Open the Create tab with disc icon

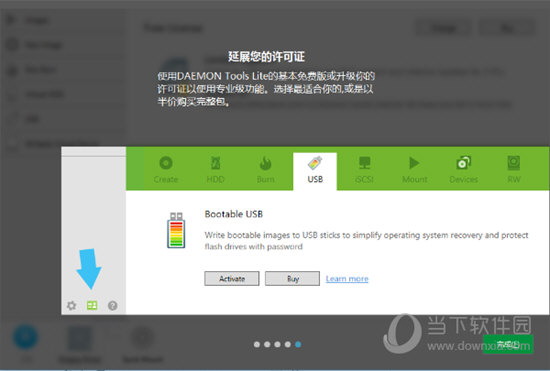pos(166,170)
